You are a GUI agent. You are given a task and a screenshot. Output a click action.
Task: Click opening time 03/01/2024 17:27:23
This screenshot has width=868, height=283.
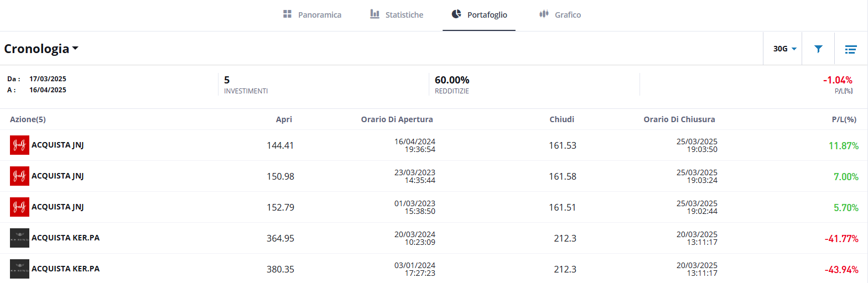(x=415, y=269)
